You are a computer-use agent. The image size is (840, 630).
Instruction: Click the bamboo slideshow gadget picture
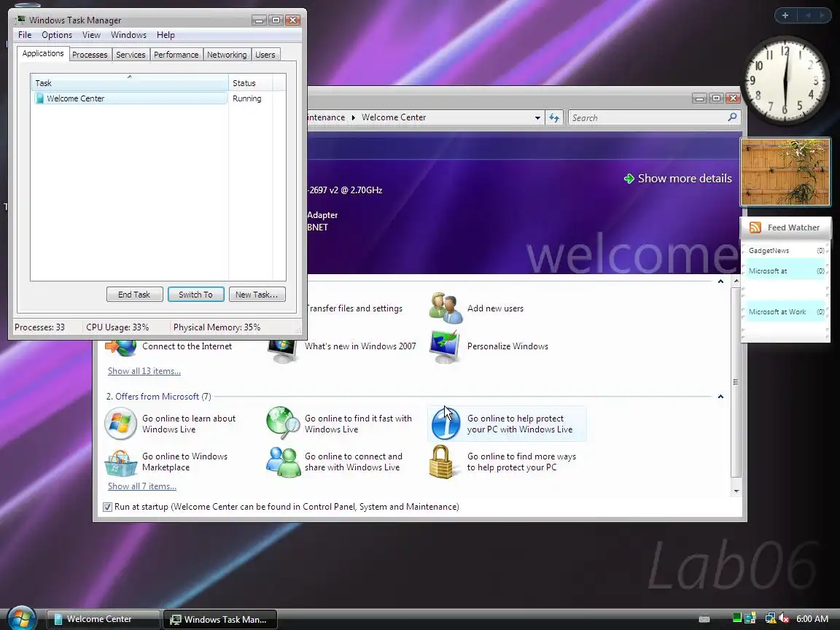click(x=785, y=172)
